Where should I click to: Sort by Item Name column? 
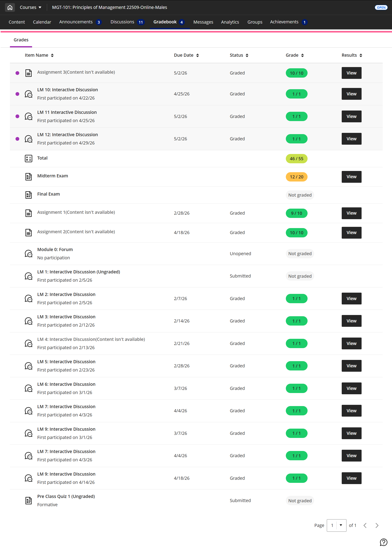point(39,55)
